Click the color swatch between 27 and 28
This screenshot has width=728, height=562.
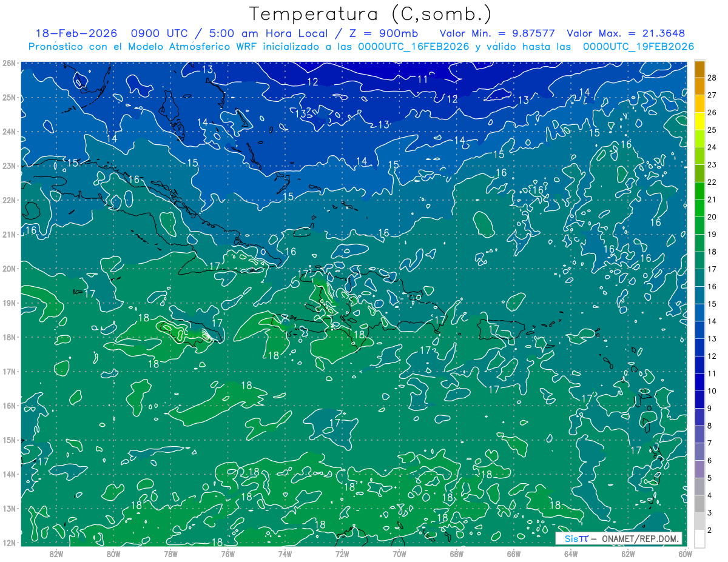(699, 86)
